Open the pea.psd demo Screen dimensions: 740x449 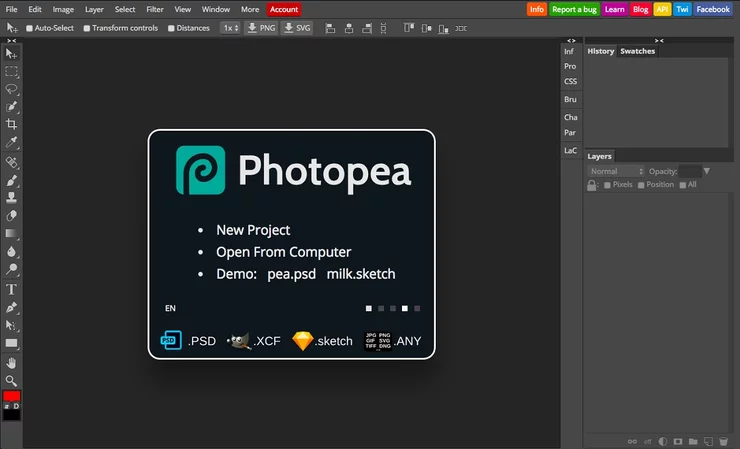coord(291,274)
